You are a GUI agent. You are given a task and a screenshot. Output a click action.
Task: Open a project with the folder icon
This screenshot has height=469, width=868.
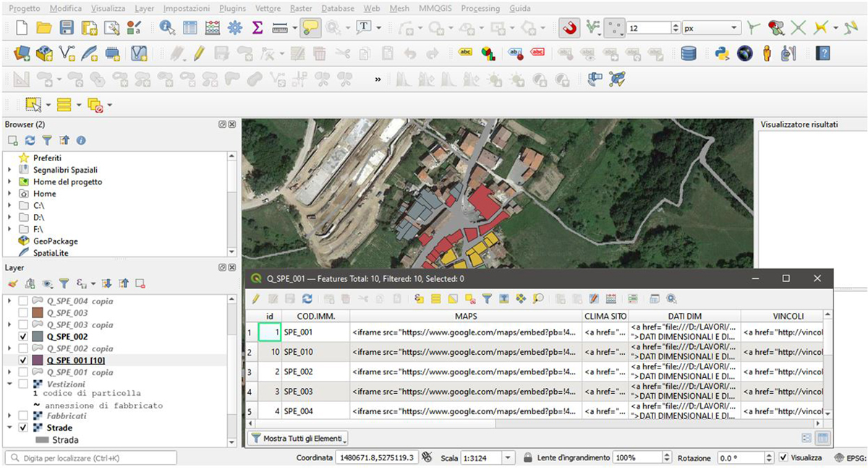[x=44, y=28]
